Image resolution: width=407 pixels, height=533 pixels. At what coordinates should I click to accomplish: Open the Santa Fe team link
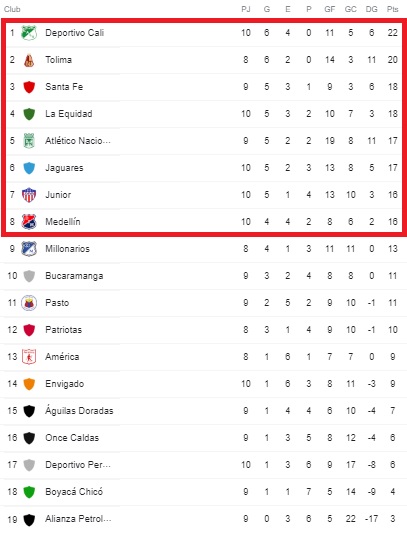click(x=64, y=87)
